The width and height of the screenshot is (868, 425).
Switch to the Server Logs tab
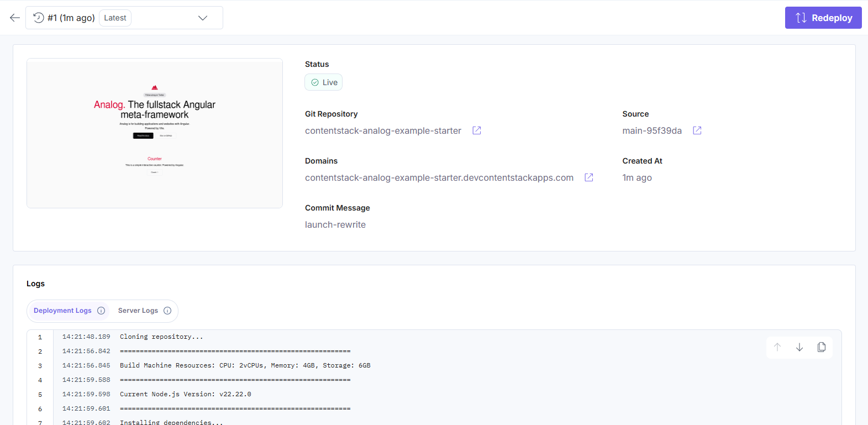(138, 311)
